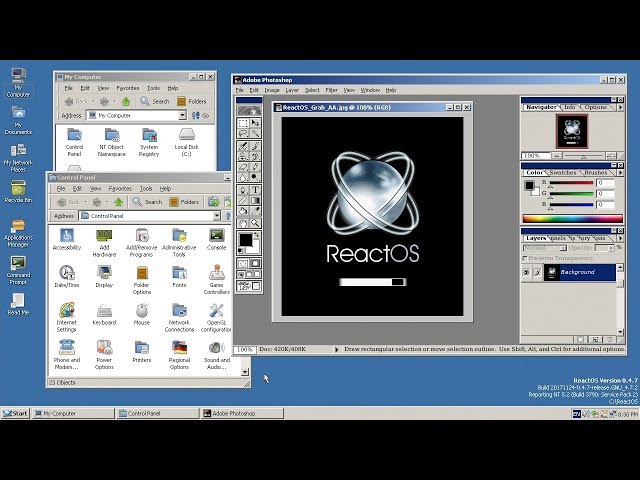Image resolution: width=640 pixels, height=480 pixels.
Task: Toggle Folders view in My Computer toolbar
Action: point(192,101)
